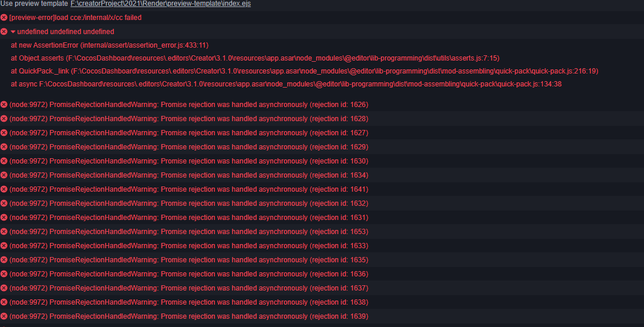
Task: Collapse the 'undefined undefined undefined' error details
Action: pos(13,32)
